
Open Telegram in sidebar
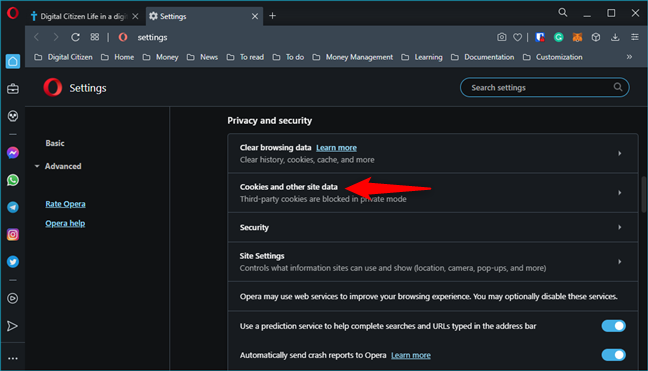(x=13, y=207)
